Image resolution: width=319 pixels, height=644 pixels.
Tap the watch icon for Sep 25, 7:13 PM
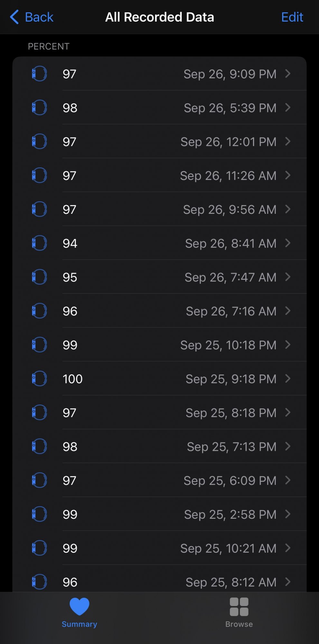(x=39, y=446)
